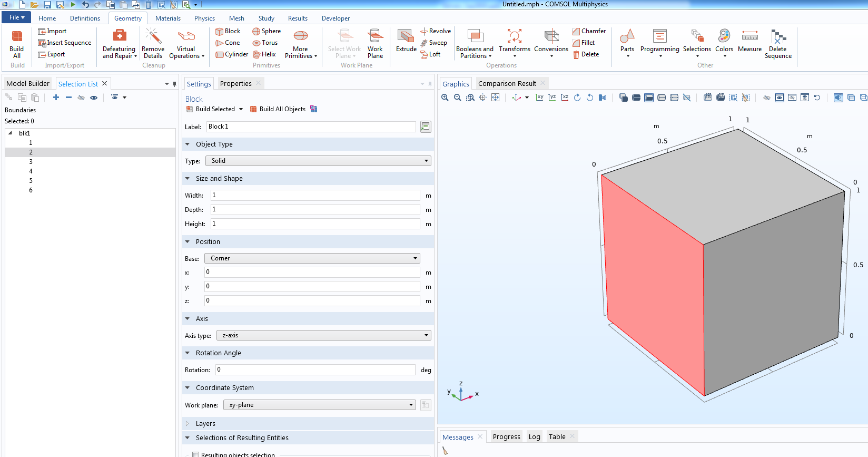Viewport: 868px width, 457px height.
Task: Switch to the xy view
Action: 539,98
